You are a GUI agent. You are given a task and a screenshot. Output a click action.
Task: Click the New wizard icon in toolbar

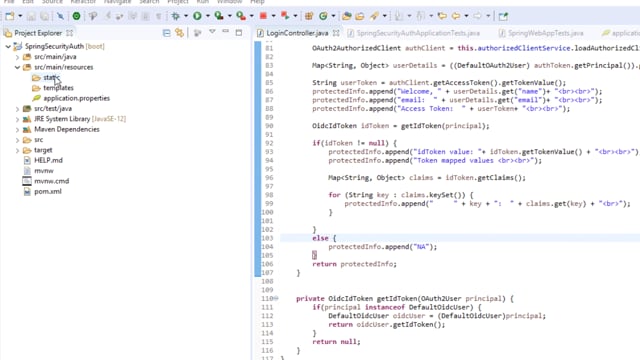tap(10, 16)
